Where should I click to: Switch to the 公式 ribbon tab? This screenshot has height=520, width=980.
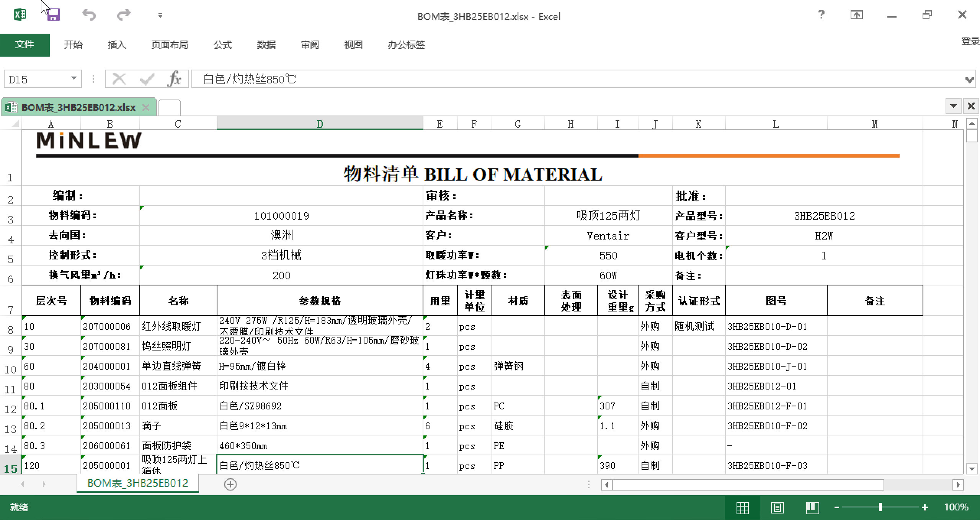(223, 45)
